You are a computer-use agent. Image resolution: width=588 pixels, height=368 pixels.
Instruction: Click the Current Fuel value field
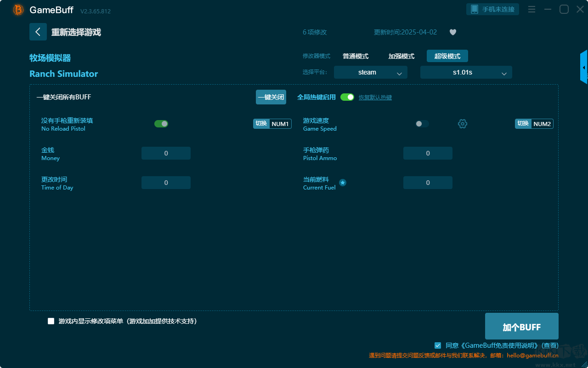point(428,183)
